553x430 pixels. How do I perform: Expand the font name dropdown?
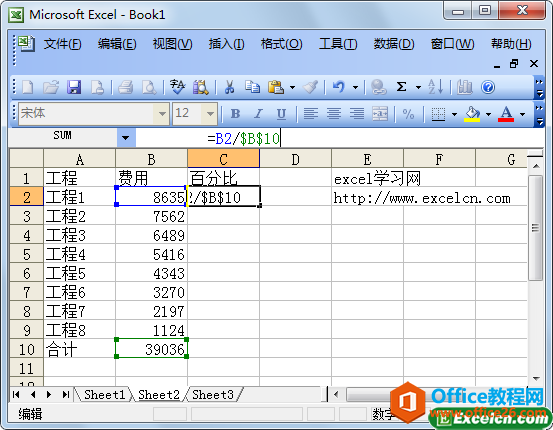click(x=162, y=114)
